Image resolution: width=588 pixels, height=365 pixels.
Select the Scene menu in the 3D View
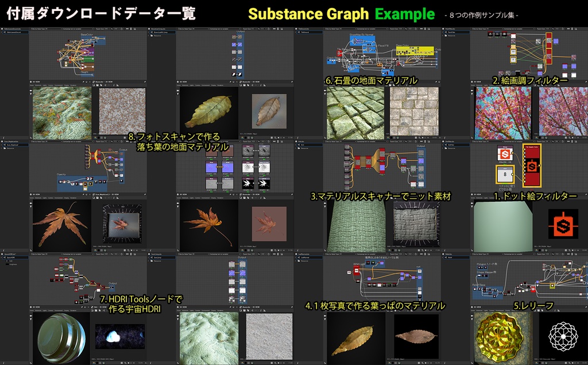(x=32, y=87)
